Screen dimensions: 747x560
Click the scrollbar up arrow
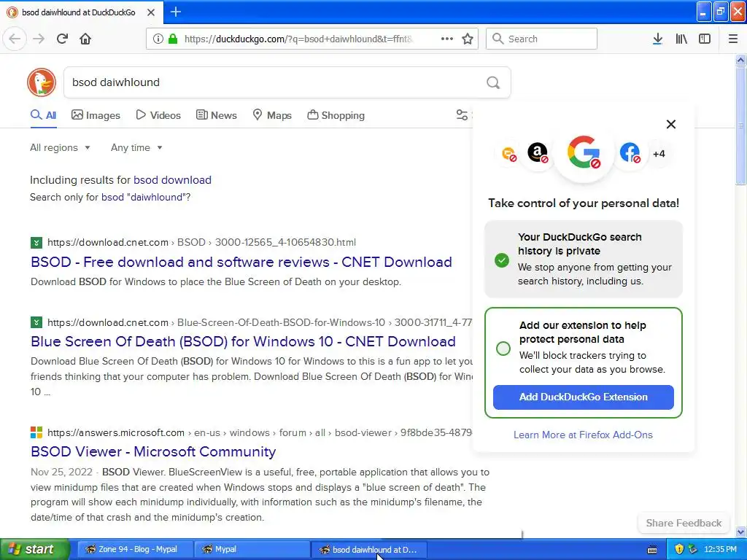pyautogui.click(x=740, y=60)
